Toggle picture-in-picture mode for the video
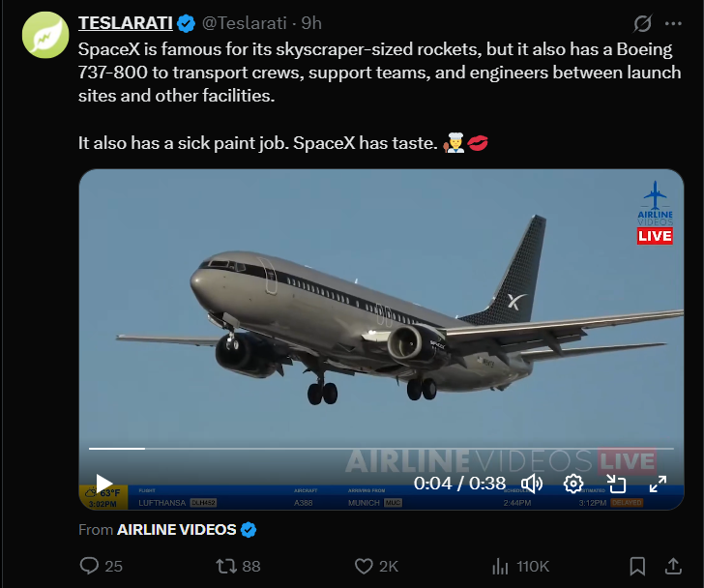Viewport: 704px width, 588px height. click(616, 484)
